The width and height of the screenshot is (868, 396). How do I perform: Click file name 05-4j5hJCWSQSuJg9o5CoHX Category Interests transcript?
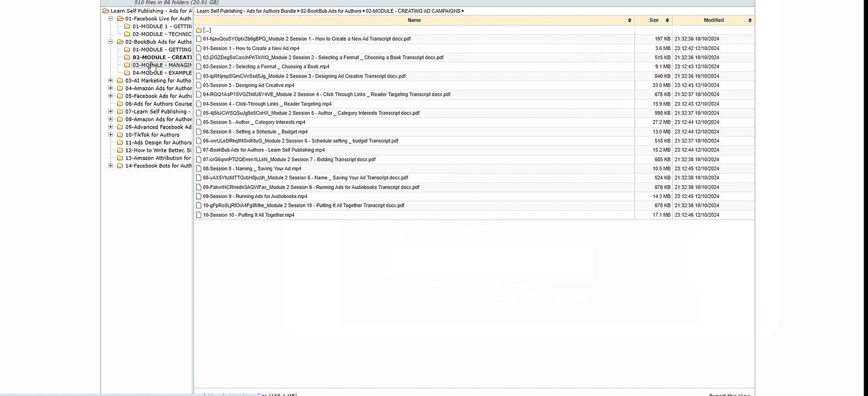point(311,113)
